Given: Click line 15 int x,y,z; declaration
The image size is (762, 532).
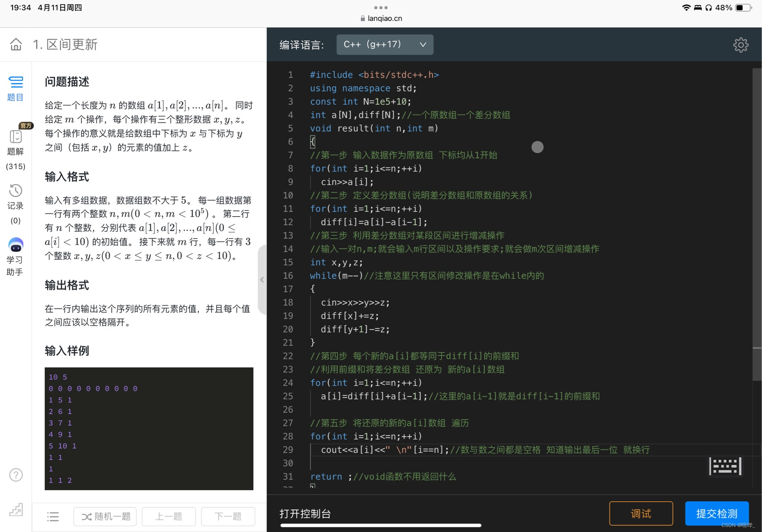Looking at the screenshot, I should pyautogui.click(x=336, y=262).
